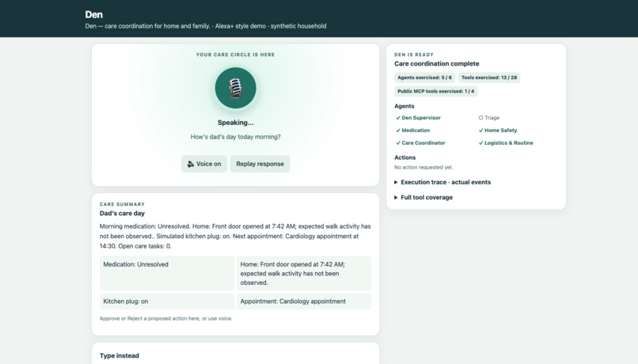The height and width of the screenshot is (364, 638).
Task: Click the Triage agent label
Action: (x=492, y=118)
